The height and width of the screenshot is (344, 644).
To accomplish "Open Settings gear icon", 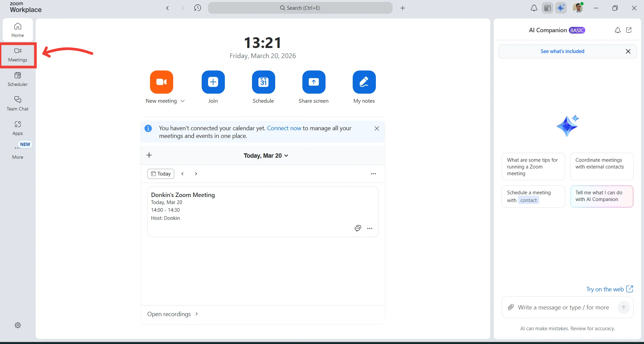I will [18, 325].
